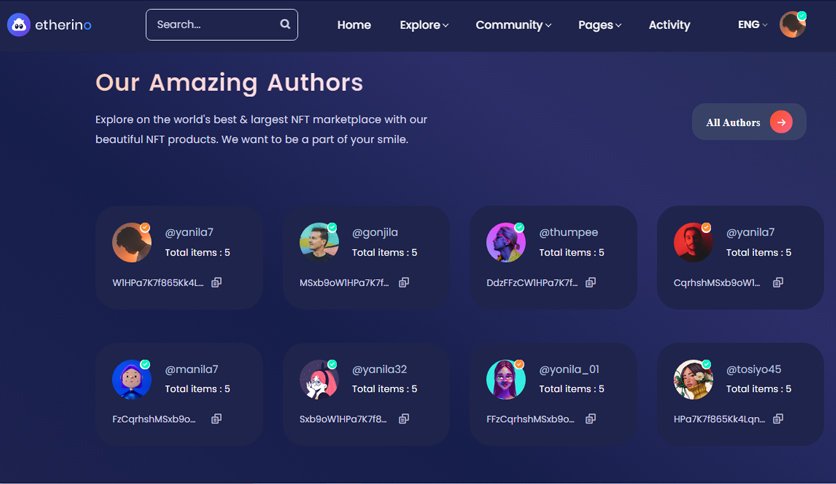Open the @yanila32 author avatar

[319, 379]
